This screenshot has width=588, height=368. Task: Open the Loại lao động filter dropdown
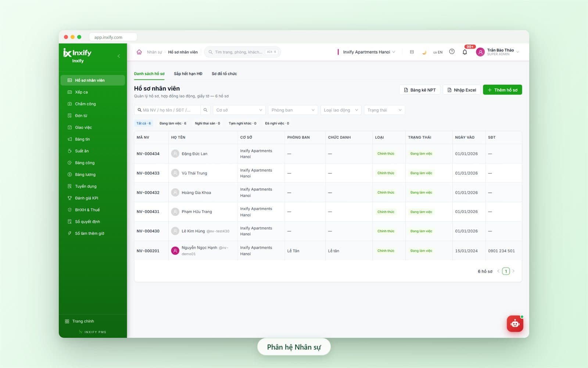coord(341,110)
